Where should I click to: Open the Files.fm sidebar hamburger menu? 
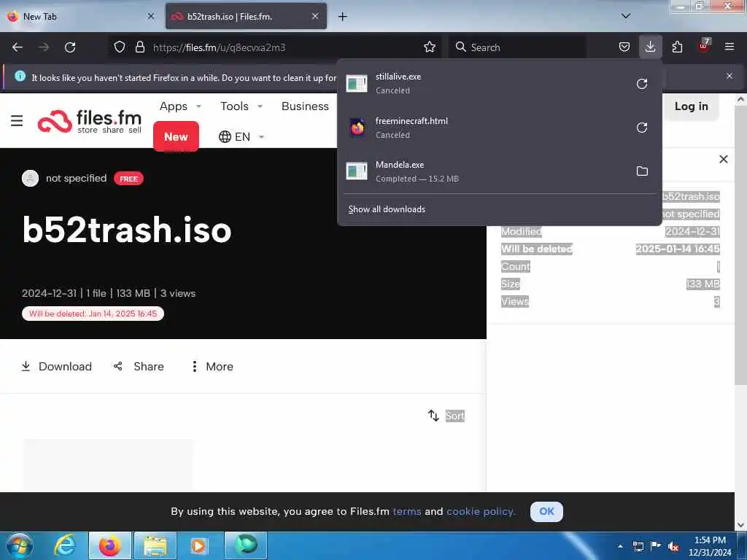click(x=17, y=121)
